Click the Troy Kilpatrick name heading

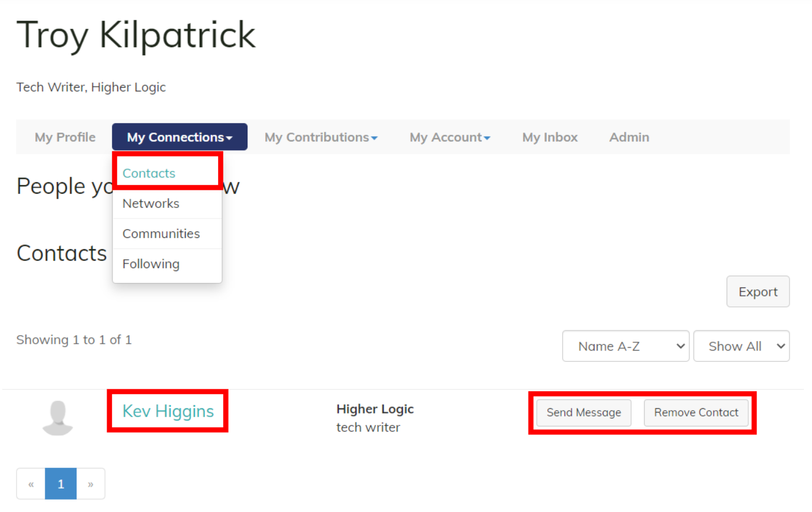pyautogui.click(x=136, y=35)
